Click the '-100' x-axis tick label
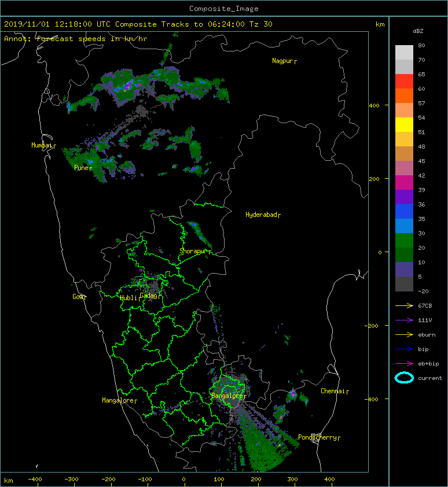The image size is (448, 487). click(x=145, y=479)
